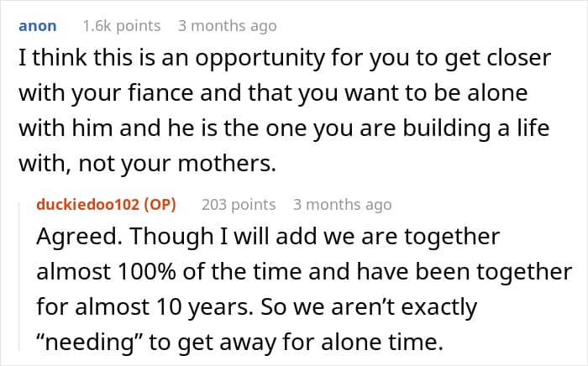This screenshot has width=588, height=366.
Task: Click the 1.6k points score label
Action: [x=122, y=26]
